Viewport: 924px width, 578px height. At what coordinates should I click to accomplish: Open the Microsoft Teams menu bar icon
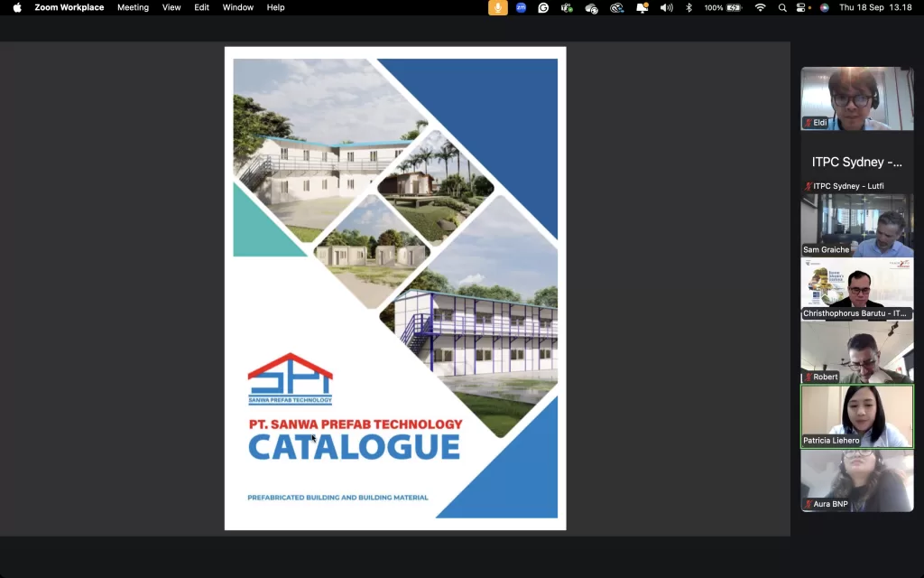pyautogui.click(x=567, y=7)
